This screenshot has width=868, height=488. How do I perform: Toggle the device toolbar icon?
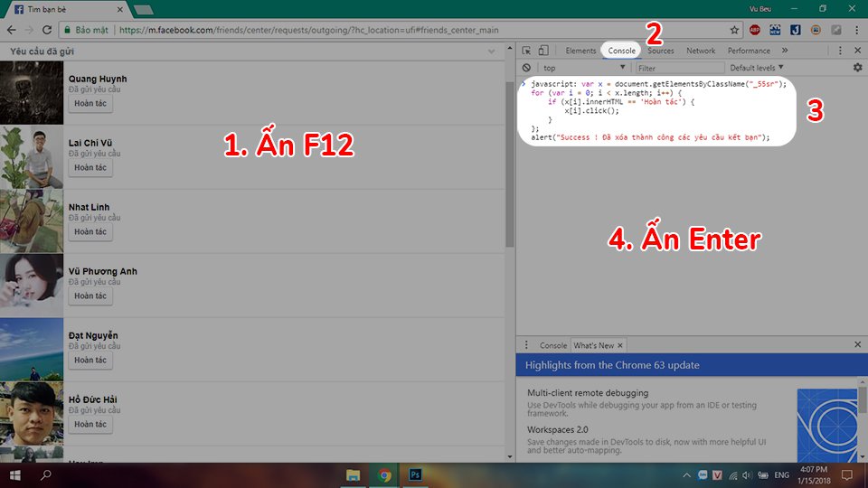tap(543, 51)
